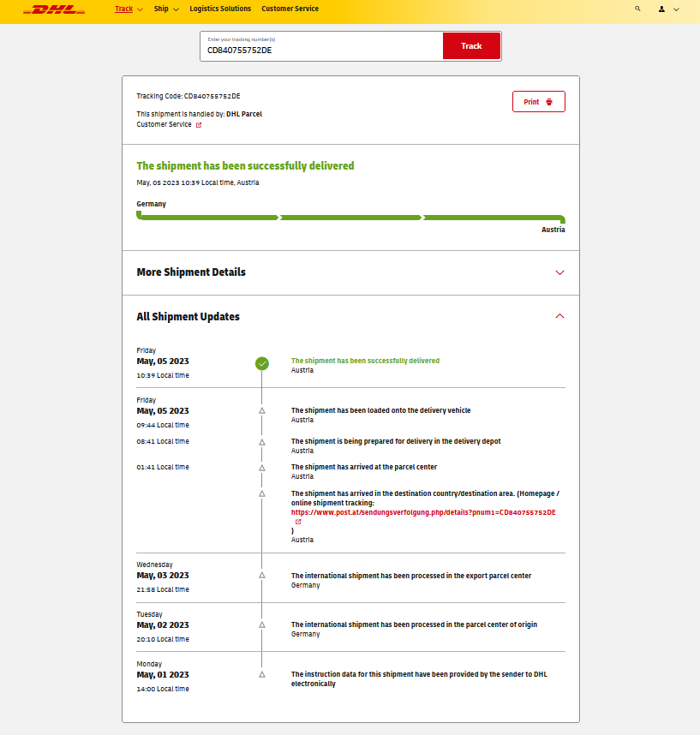Open Logistics Solutions menu item

coord(220,9)
